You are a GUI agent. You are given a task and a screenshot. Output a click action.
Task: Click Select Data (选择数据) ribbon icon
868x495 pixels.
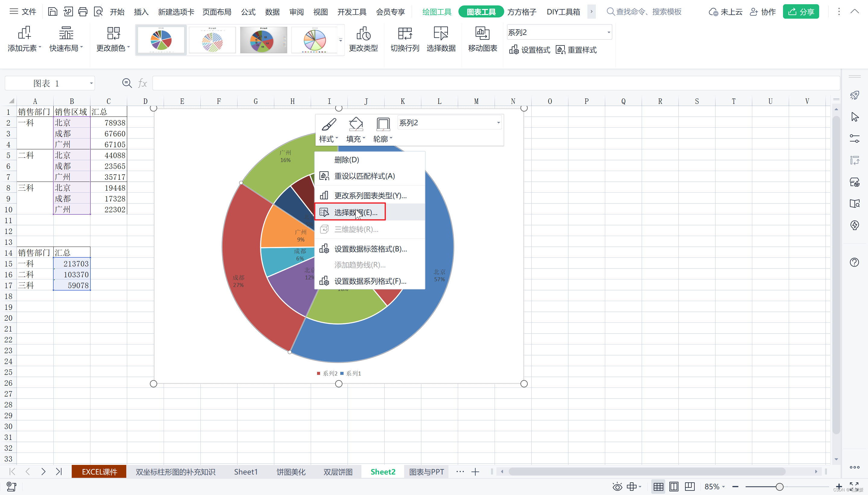coord(441,33)
